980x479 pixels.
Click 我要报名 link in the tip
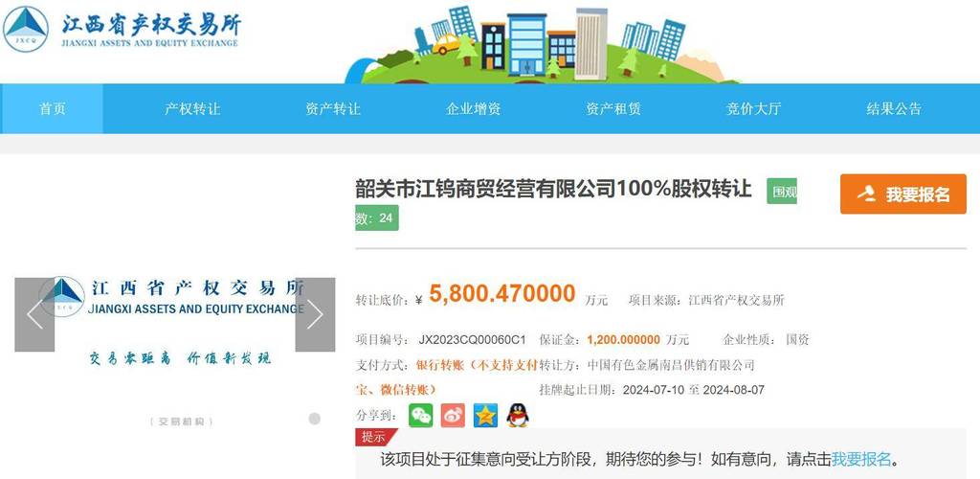click(860, 460)
